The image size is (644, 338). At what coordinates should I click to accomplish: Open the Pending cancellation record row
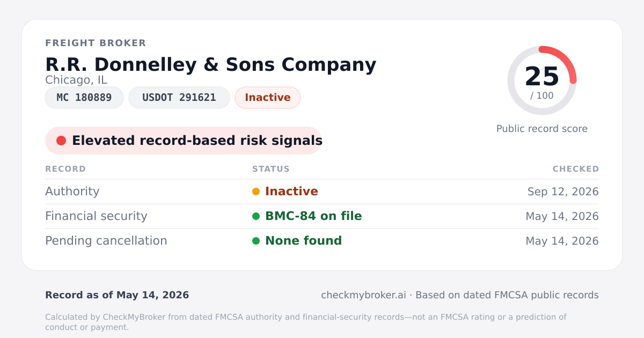tap(322, 241)
